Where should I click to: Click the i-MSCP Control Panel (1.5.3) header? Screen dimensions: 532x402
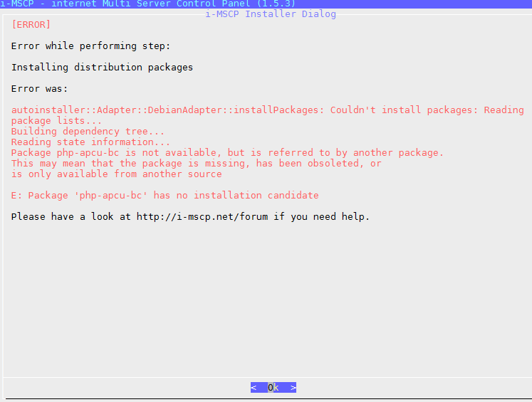pos(148,4)
